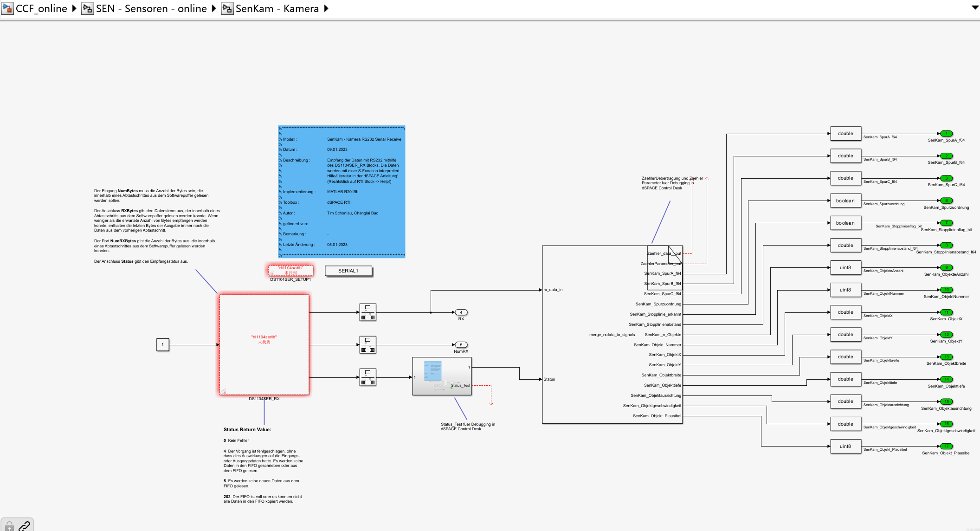Viewport: 980px width, 531px height.
Task: Click the chain link icon at bottom-left
Action: click(24, 526)
